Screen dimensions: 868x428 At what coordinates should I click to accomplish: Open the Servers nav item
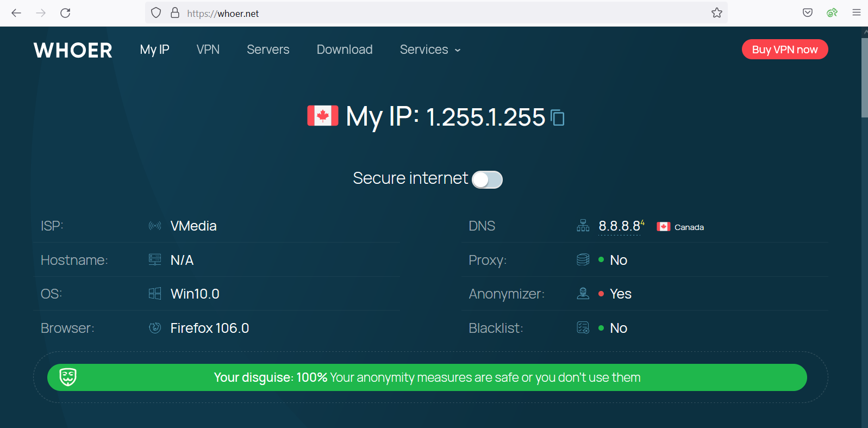tap(268, 49)
